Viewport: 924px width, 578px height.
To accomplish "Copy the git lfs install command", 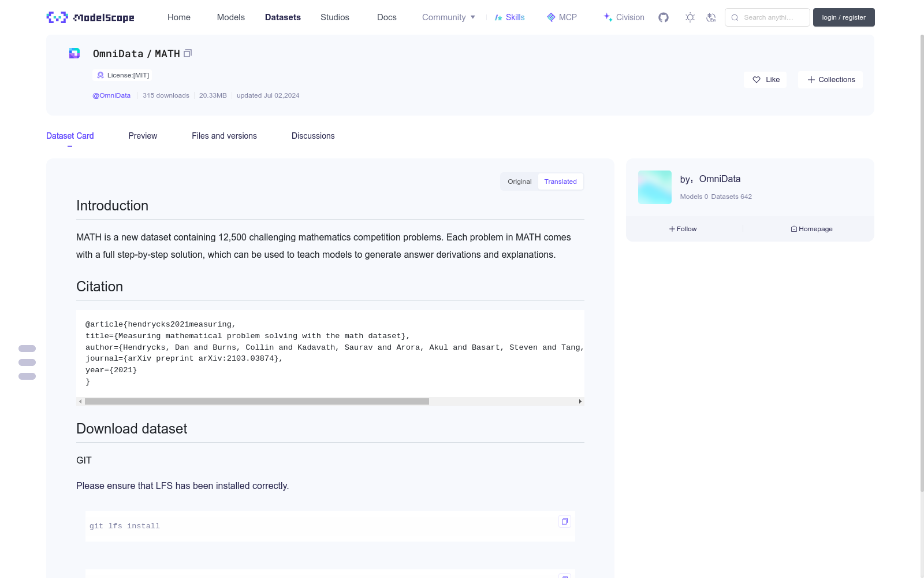I will (x=565, y=521).
